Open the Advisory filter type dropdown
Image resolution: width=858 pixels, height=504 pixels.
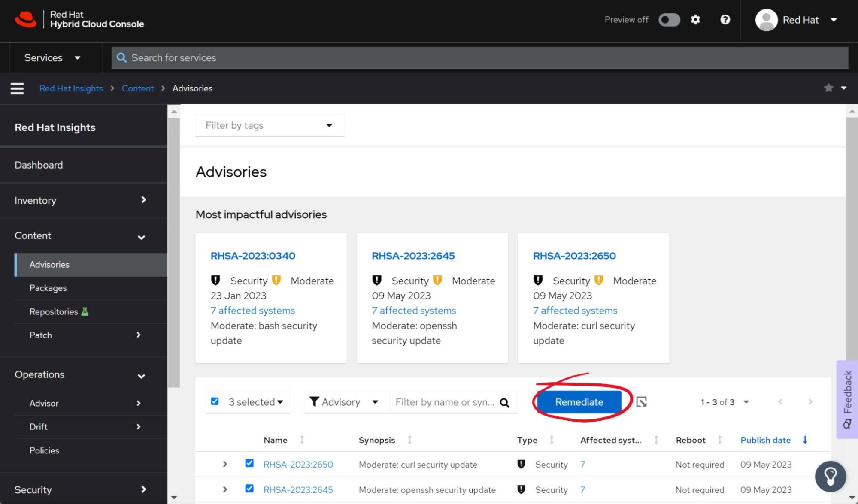pos(347,402)
